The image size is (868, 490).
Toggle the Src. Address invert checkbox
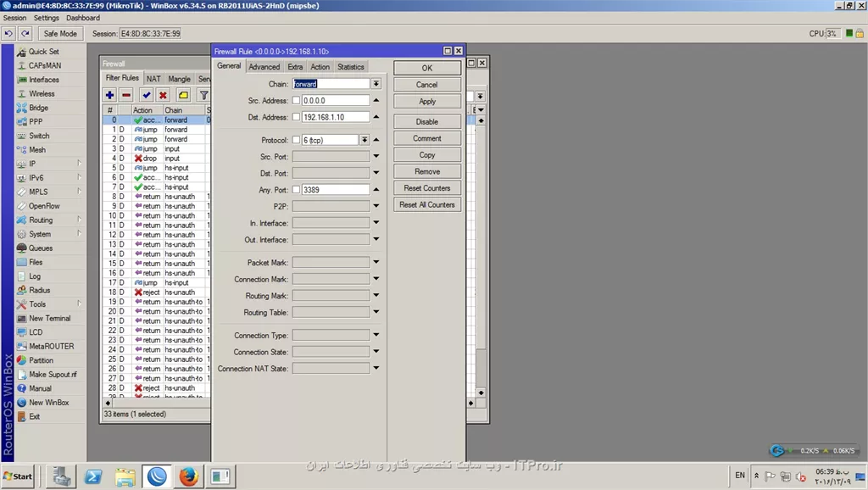tap(296, 101)
